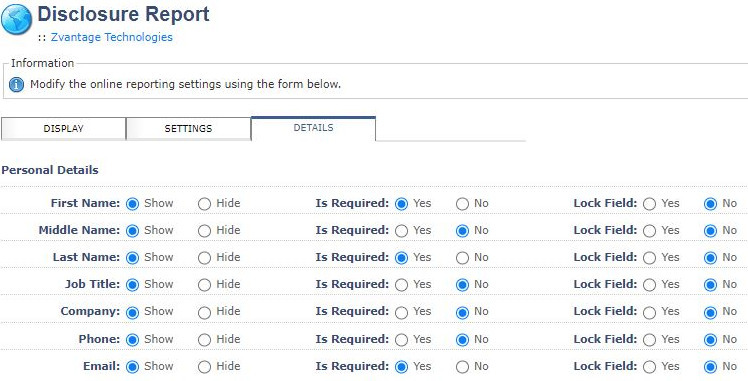This screenshot has width=748, height=381.
Task: Switch to the DISPLAY tab
Action: pyautogui.click(x=63, y=129)
